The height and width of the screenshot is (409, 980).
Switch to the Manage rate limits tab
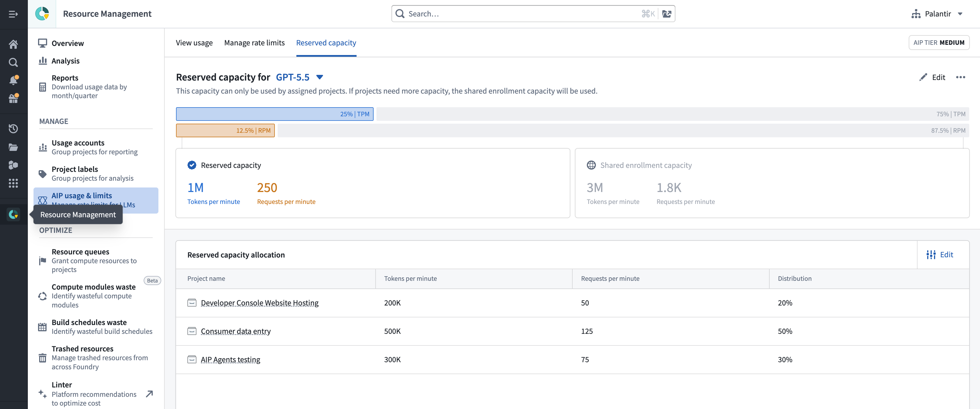pos(255,43)
